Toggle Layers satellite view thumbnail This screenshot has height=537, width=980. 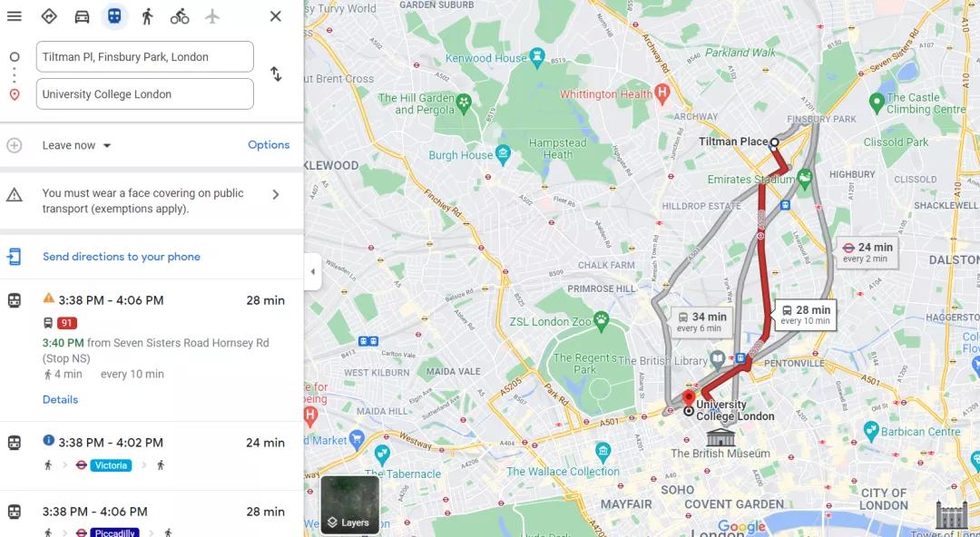(x=349, y=505)
